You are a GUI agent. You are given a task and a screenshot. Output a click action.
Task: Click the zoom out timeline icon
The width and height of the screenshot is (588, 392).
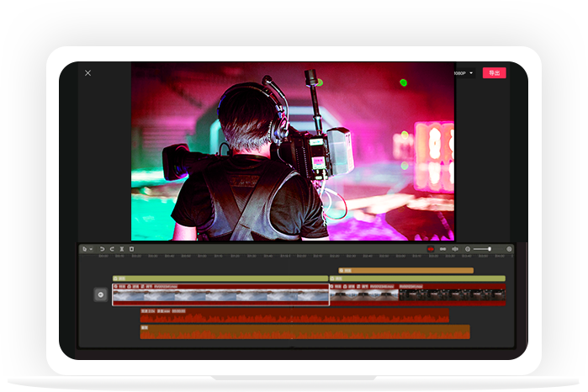coord(468,249)
